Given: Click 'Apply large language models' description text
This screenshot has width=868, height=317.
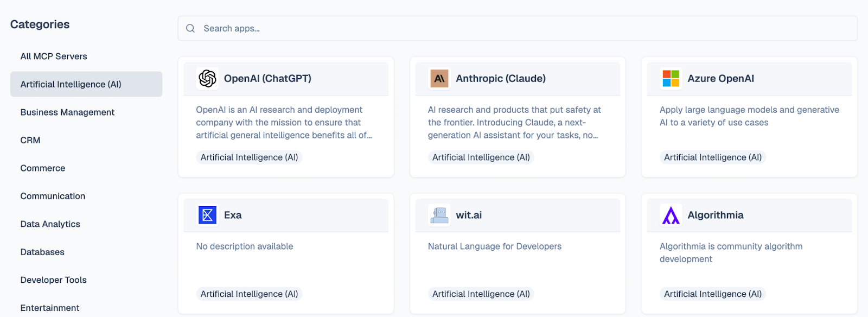Looking at the screenshot, I should 749,116.
